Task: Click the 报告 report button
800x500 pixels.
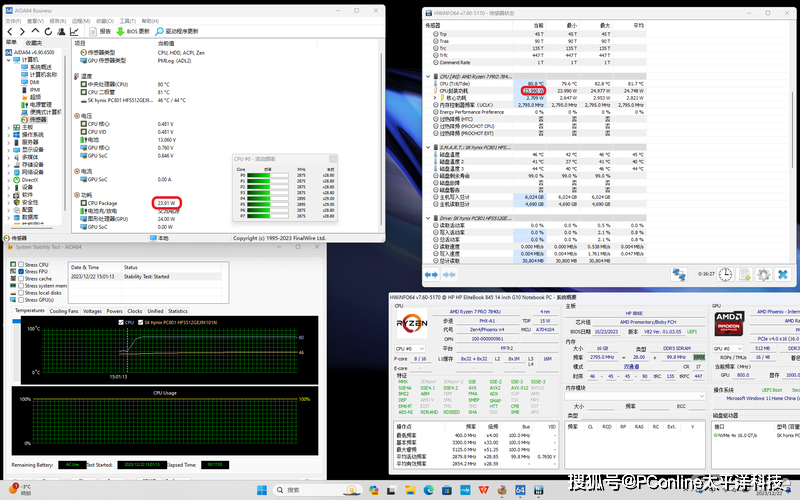Action: click(99, 32)
